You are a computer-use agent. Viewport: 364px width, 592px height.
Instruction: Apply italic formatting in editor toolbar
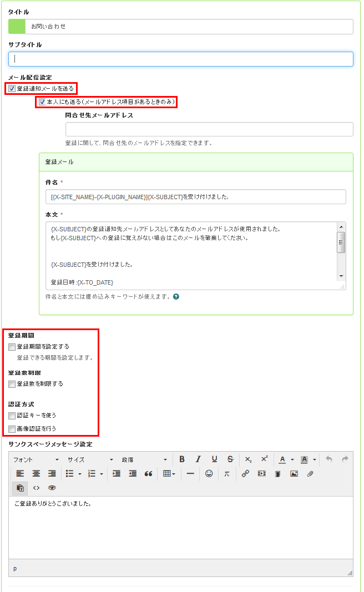[198, 459]
